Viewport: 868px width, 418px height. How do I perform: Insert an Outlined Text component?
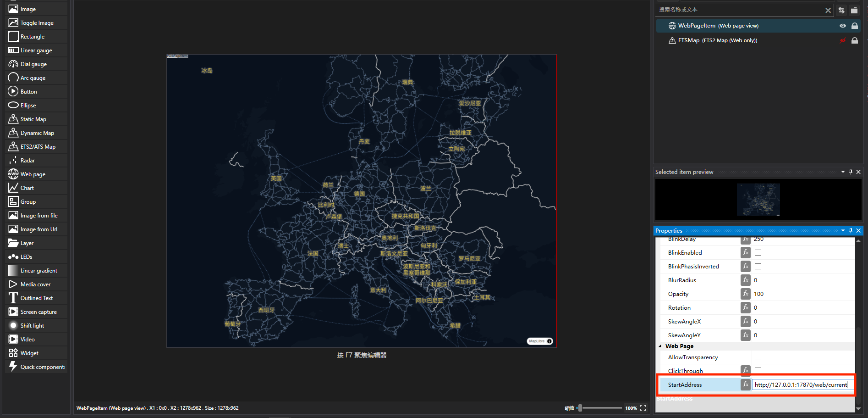click(x=37, y=298)
